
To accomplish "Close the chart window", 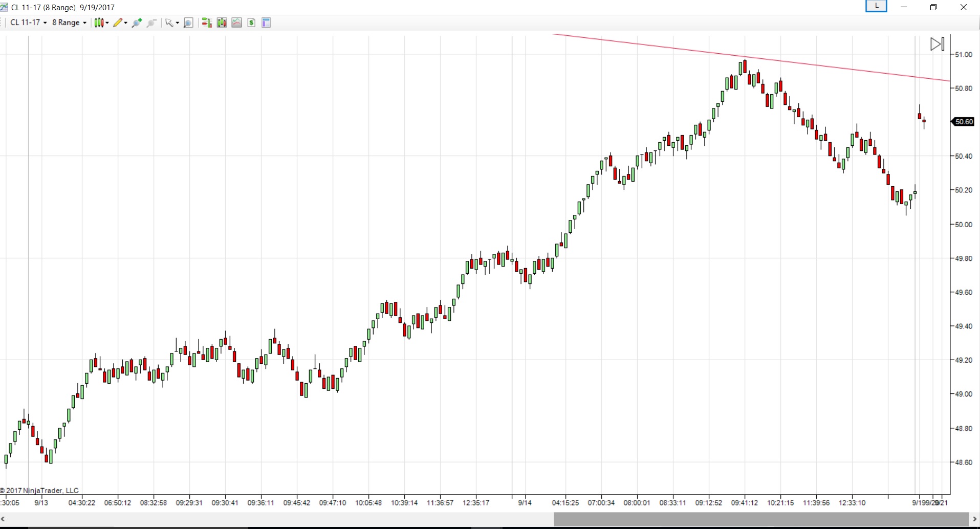I will pos(964,7).
